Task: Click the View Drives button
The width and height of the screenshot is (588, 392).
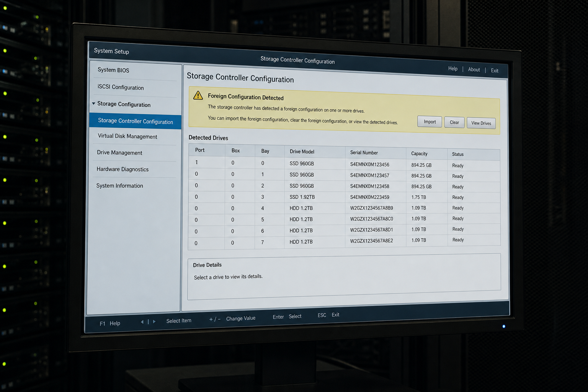Action: tap(481, 123)
